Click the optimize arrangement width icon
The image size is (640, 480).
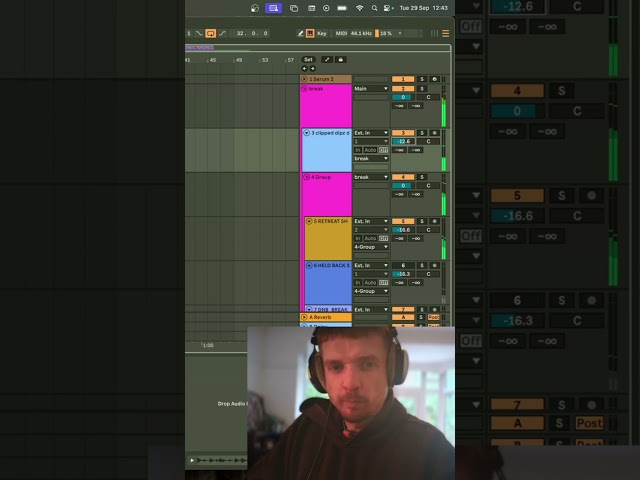point(327,60)
